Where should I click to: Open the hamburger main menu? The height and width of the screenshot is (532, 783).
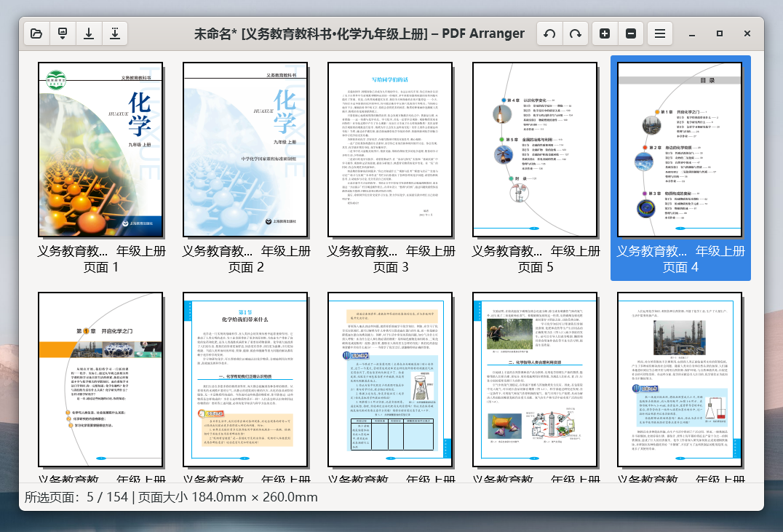point(659,33)
